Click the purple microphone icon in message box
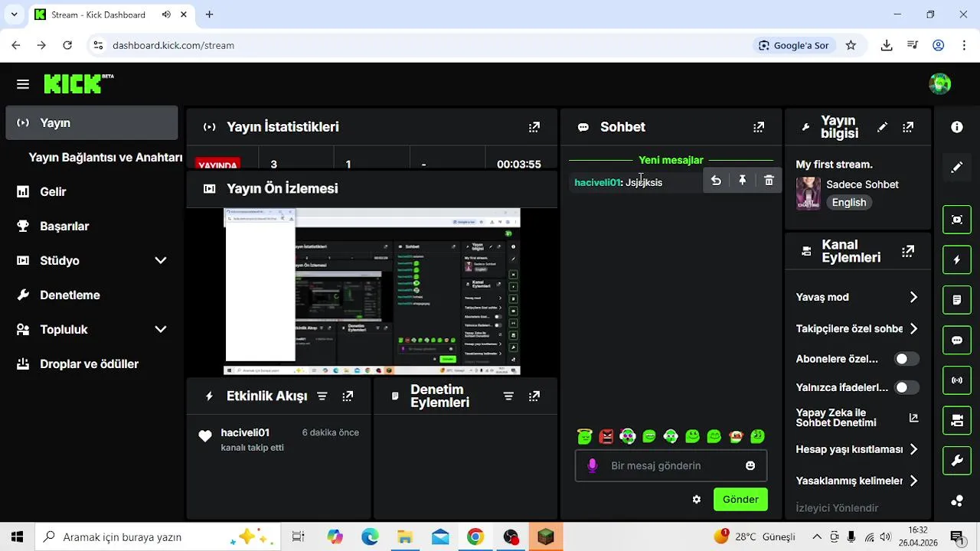The image size is (980, 551). tap(592, 465)
